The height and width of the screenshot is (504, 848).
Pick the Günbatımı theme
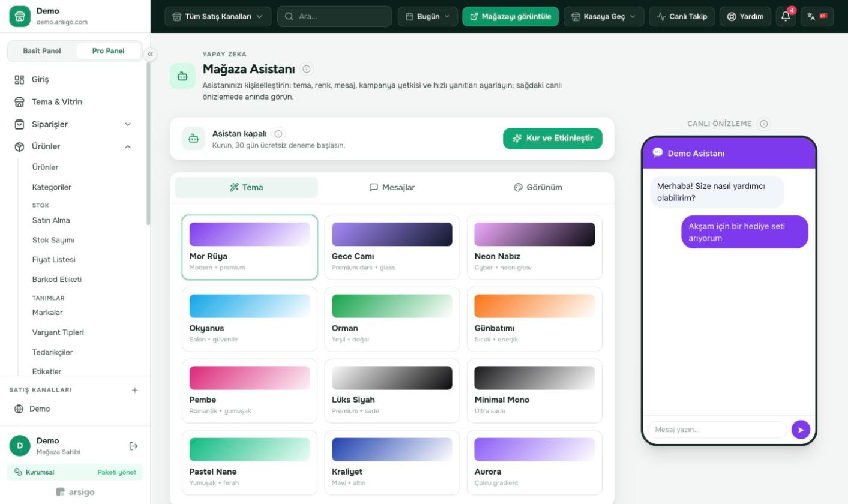[x=535, y=319]
